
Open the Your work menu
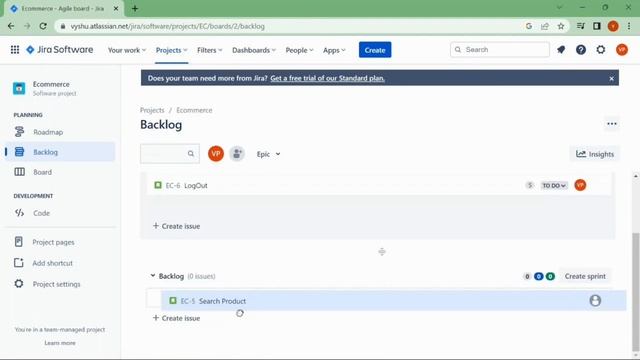[127, 50]
